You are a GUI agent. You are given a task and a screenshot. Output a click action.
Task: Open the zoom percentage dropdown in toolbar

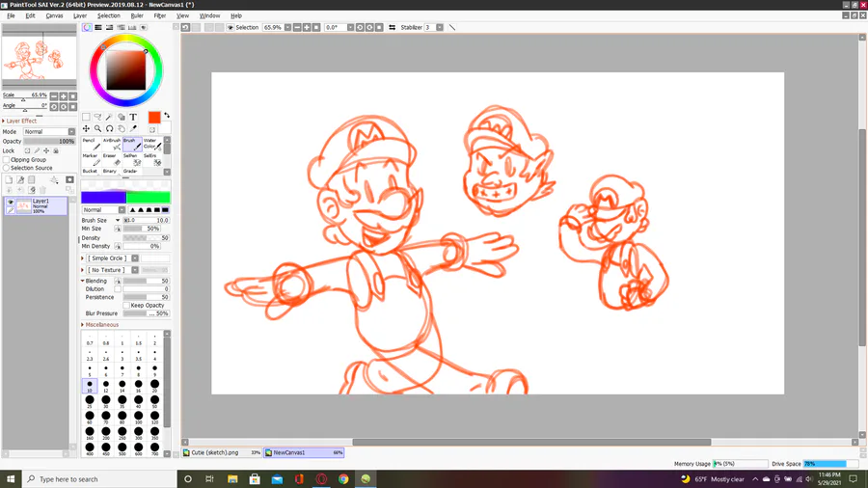click(x=287, y=27)
